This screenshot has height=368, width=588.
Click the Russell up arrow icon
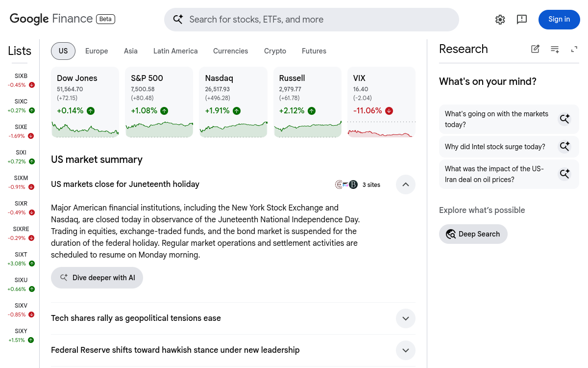tap(312, 111)
